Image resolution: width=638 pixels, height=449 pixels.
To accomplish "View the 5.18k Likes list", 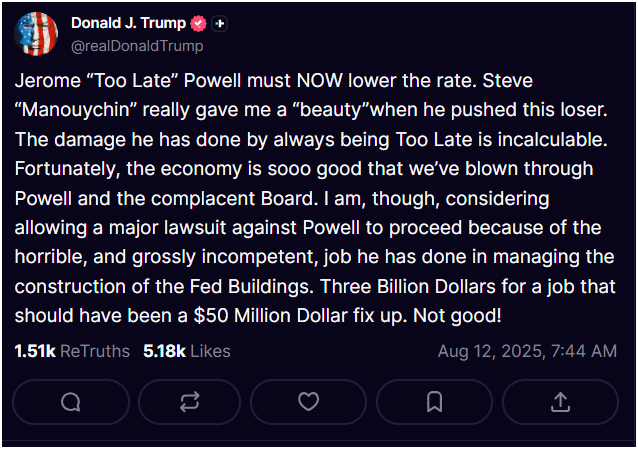I will pos(187,351).
